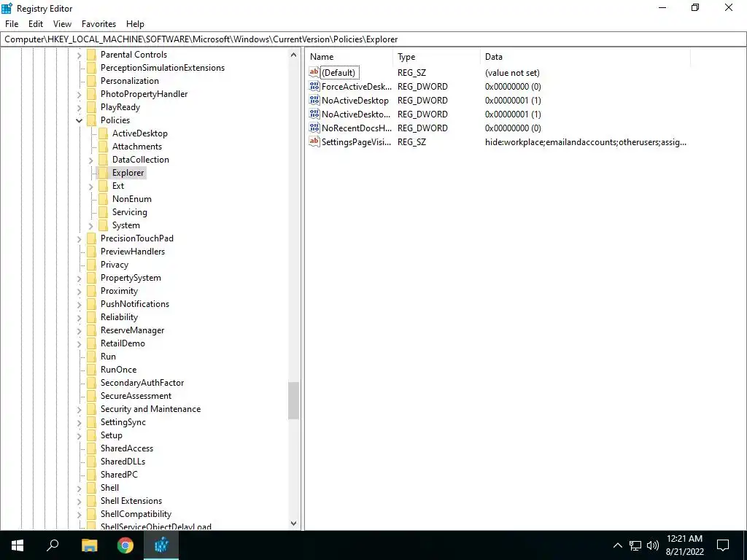The height and width of the screenshot is (560, 747).
Task: Expand the System key under Policies
Action: coord(90,226)
